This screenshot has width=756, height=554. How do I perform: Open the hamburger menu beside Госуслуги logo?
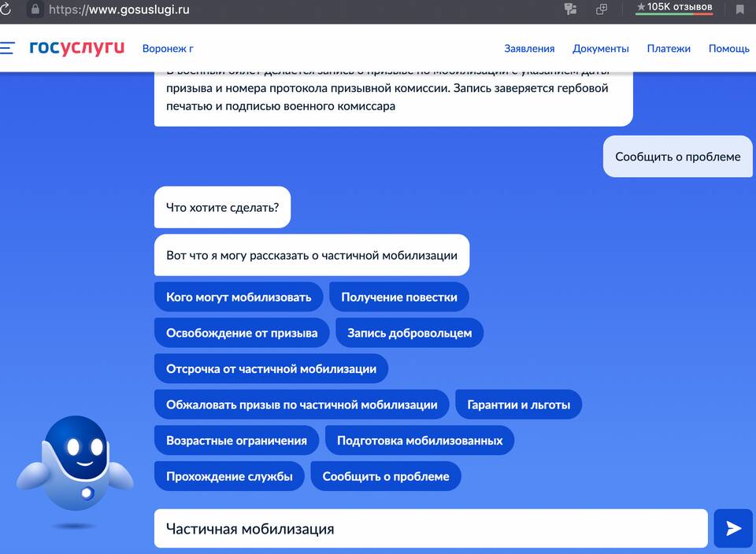click(8, 48)
